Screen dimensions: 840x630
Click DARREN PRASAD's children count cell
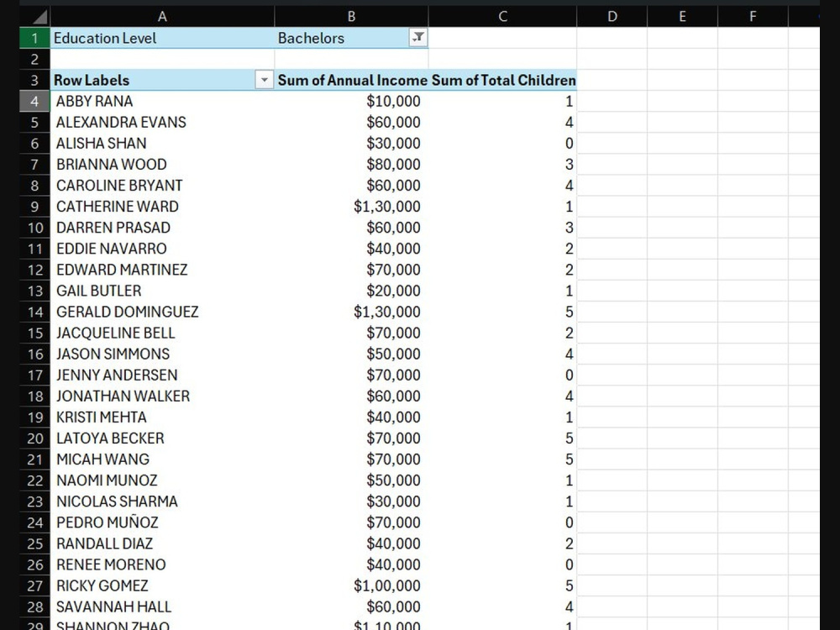[502, 228]
